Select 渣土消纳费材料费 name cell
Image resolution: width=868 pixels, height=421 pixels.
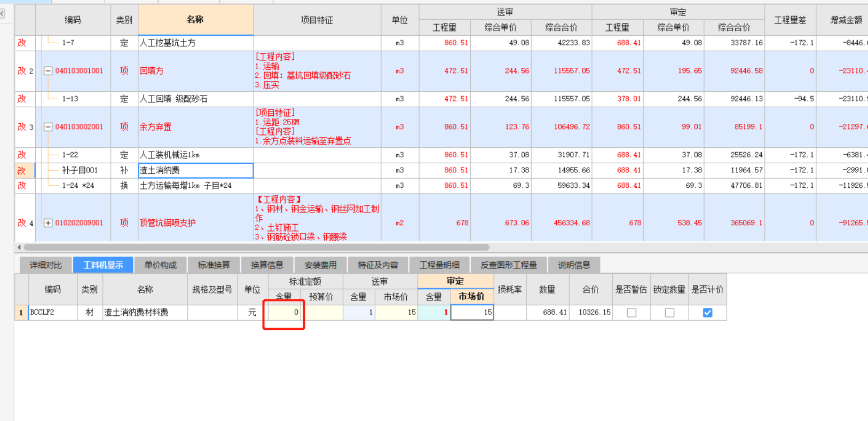(x=145, y=312)
